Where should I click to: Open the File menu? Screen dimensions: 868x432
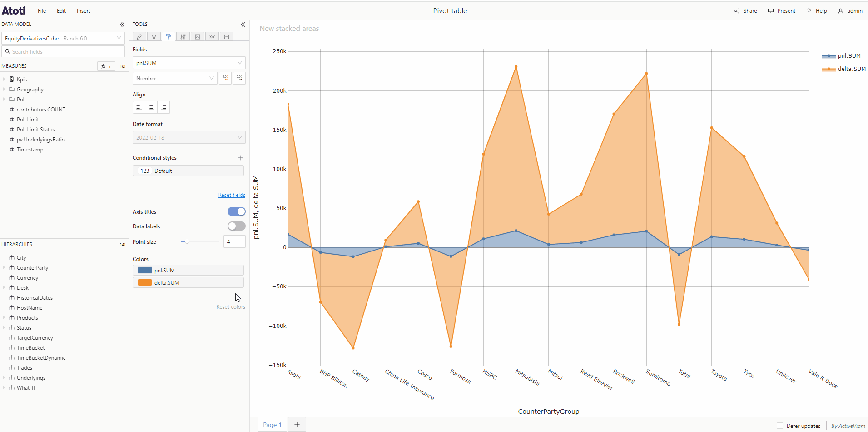click(42, 11)
